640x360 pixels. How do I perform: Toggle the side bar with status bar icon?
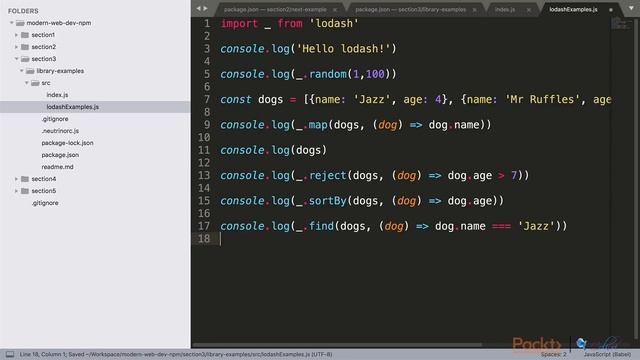coord(10,354)
